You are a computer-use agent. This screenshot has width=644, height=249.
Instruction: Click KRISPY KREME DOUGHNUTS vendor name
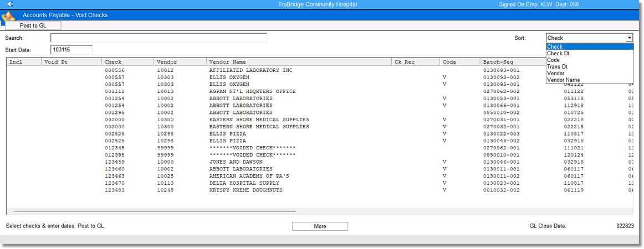(246, 190)
